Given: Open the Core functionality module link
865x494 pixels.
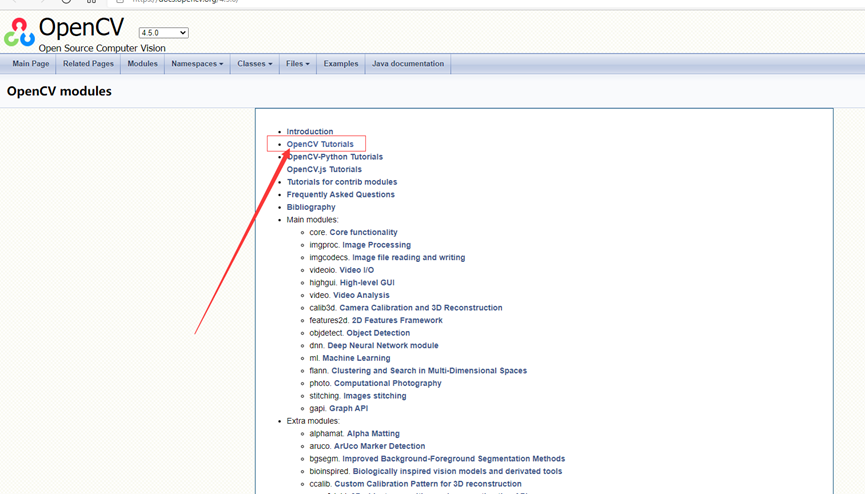Looking at the screenshot, I should tap(364, 232).
